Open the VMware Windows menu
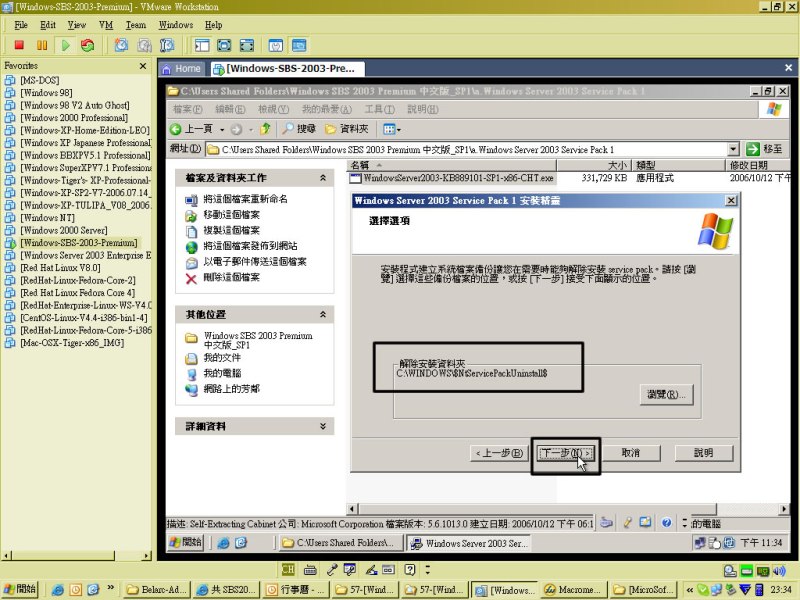 (x=176, y=25)
